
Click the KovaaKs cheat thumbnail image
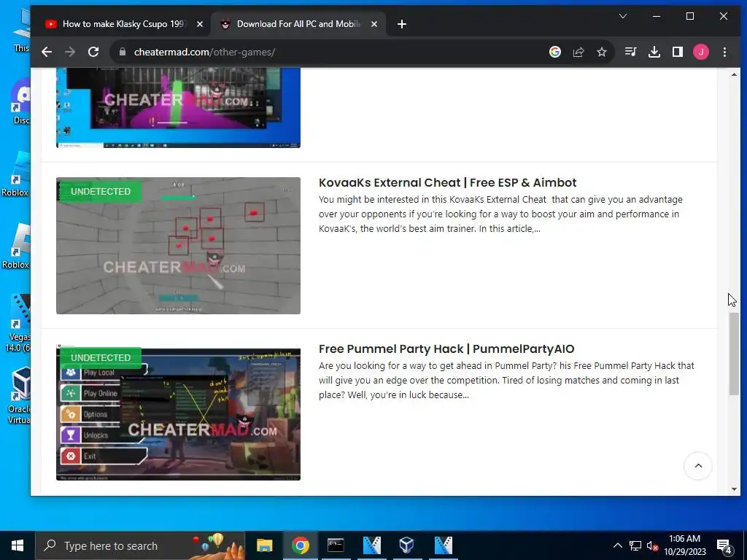178,246
